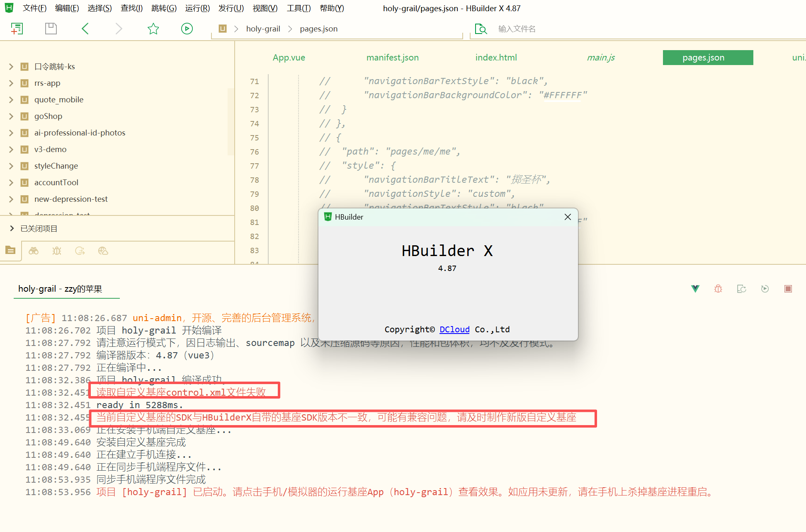Viewport: 806px width, 532px height.
Task: Expand the rrs-app project
Action: [11, 83]
